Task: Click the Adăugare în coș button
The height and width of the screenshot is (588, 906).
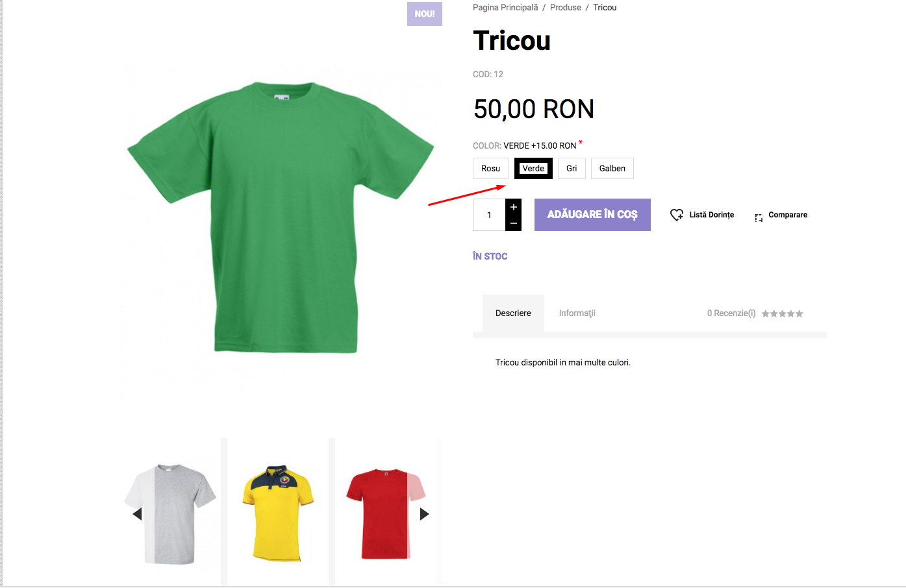Action: [592, 215]
